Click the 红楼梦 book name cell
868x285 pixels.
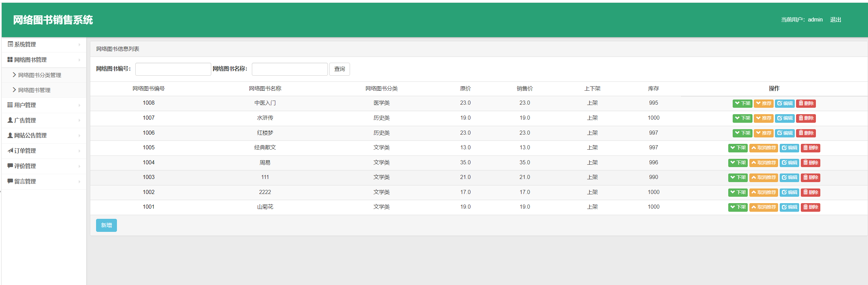coord(265,133)
